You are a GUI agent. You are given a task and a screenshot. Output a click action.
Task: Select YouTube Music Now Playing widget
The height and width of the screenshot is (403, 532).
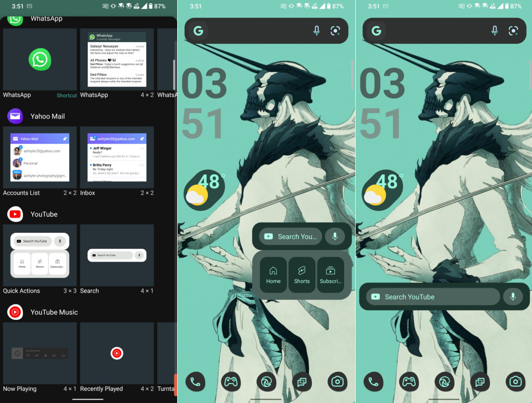pos(40,353)
